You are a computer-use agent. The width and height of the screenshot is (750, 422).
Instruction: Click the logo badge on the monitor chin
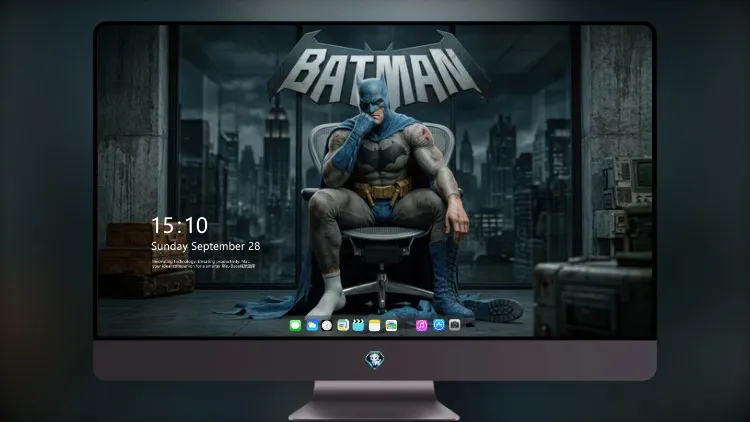click(x=375, y=360)
